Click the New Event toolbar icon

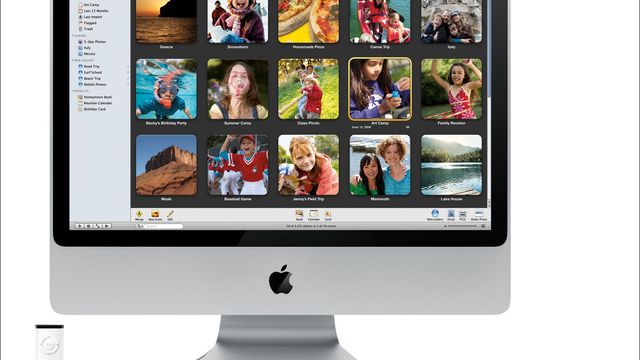[x=155, y=215]
